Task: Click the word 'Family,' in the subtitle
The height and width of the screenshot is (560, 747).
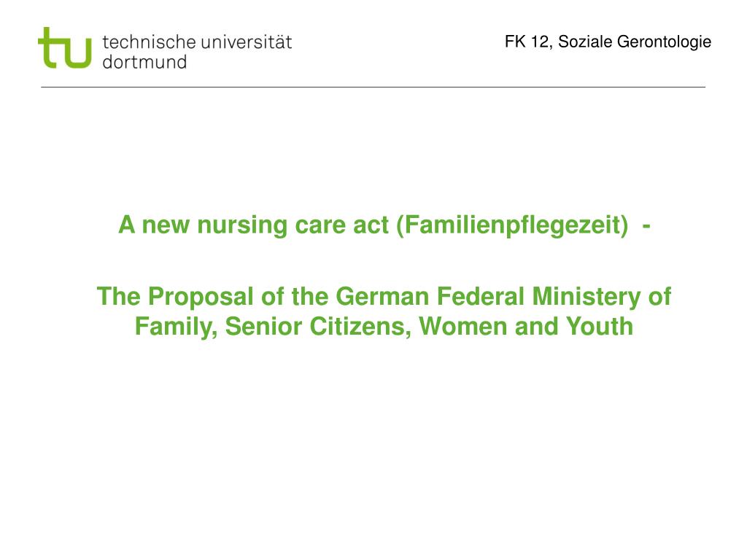Action: click(x=177, y=327)
